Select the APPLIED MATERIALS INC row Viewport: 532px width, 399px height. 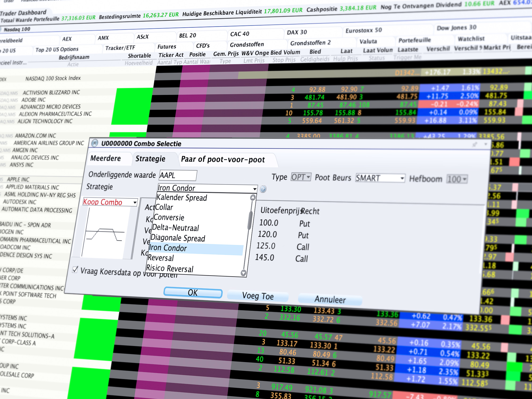coord(32,187)
